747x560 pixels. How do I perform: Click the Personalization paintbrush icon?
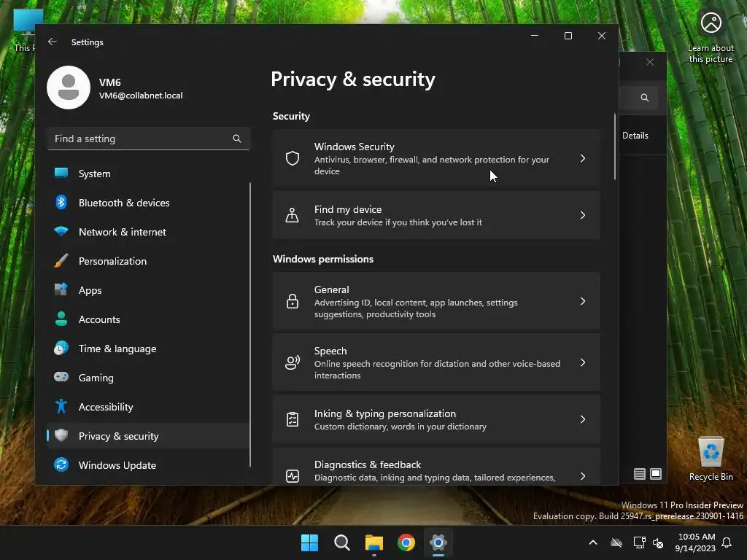pyautogui.click(x=61, y=260)
